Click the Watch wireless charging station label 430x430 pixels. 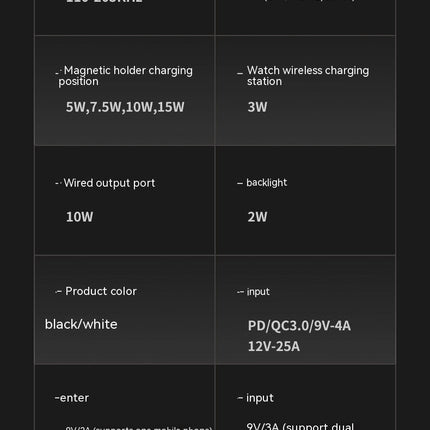(x=308, y=76)
